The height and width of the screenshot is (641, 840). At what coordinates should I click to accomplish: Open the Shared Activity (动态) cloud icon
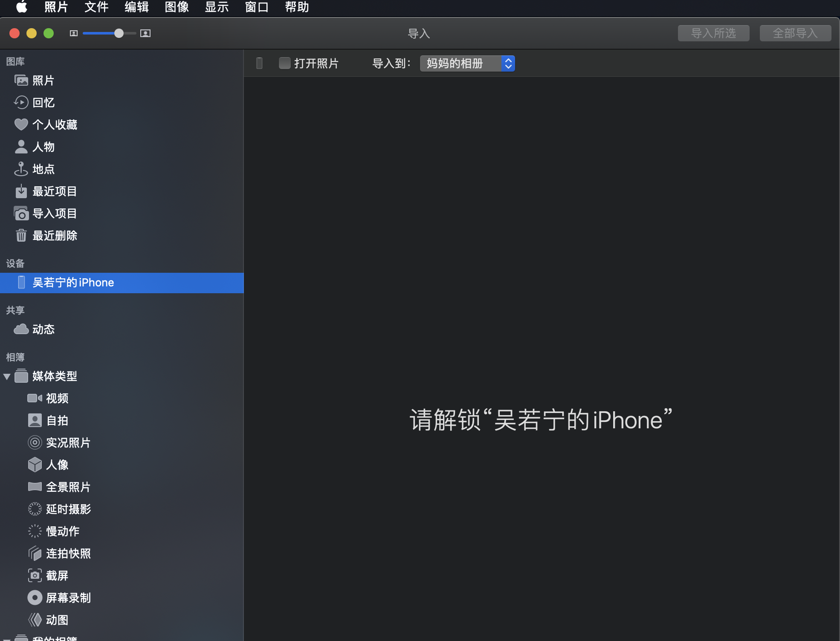(x=21, y=329)
